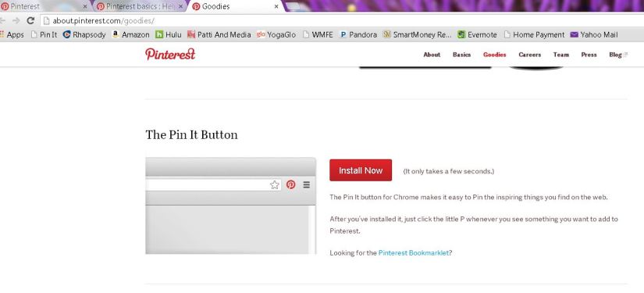Open the Pinterest Bookmarklet link
Image resolution: width=644 pixels, height=293 pixels.
click(414, 253)
